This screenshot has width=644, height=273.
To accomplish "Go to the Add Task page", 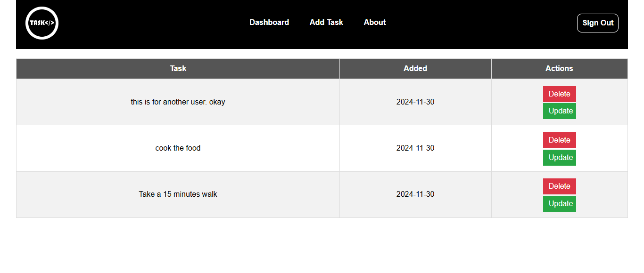I will pos(326,23).
